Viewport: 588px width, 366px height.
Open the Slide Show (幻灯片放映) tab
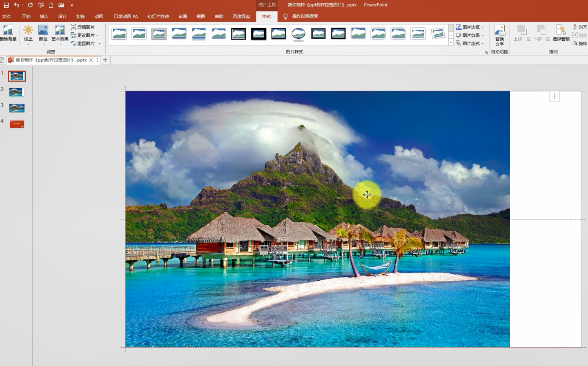point(158,16)
